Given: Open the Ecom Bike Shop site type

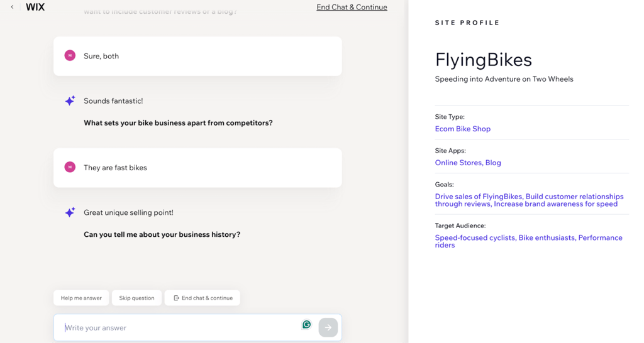Looking at the screenshot, I should pos(462,129).
